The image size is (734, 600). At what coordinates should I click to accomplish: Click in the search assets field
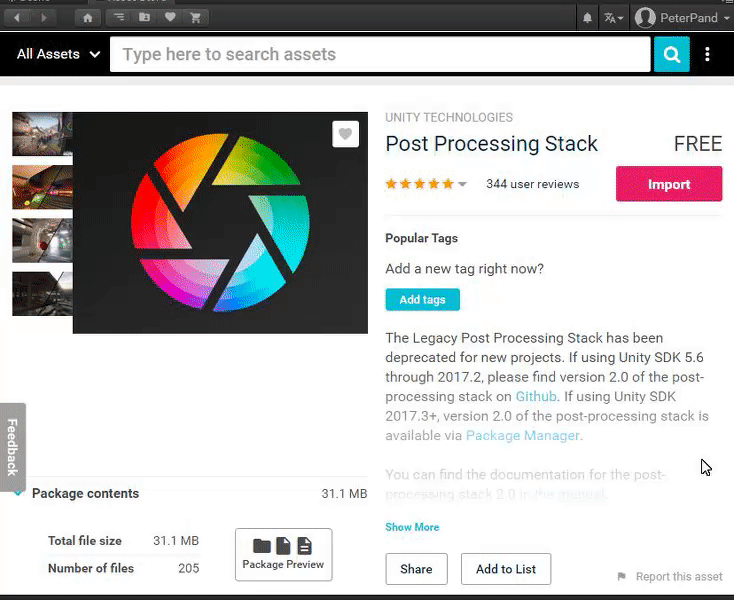click(380, 54)
